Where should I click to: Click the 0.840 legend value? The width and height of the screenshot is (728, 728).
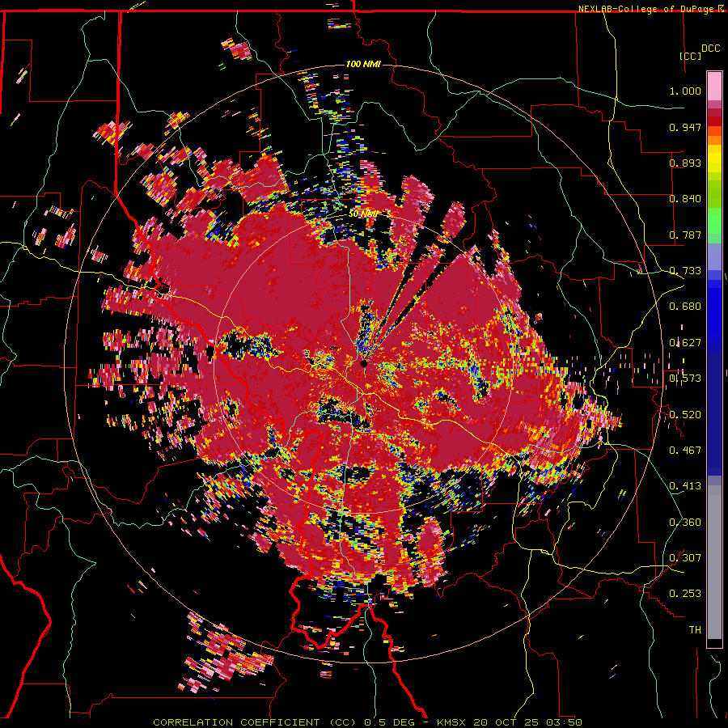coord(685,198)
